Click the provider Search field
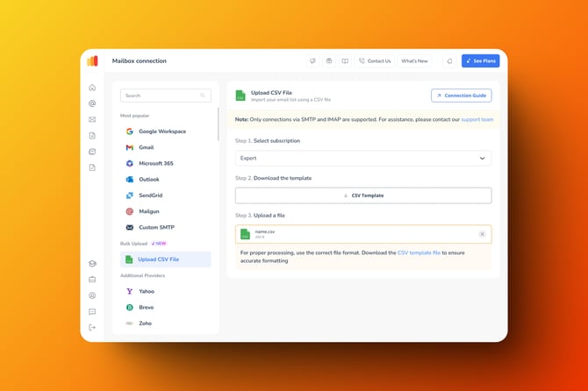The image size is (588, 391). pyautogui.click(x=165, y=96)
